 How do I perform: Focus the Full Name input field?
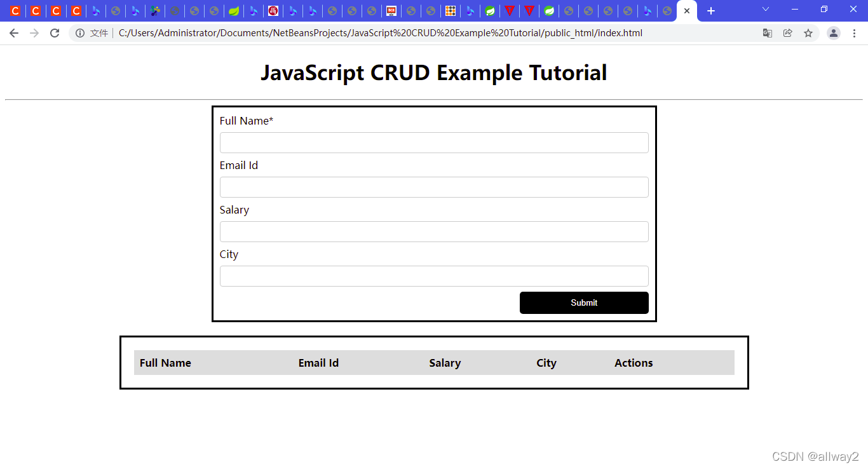(x=434, y=142)
